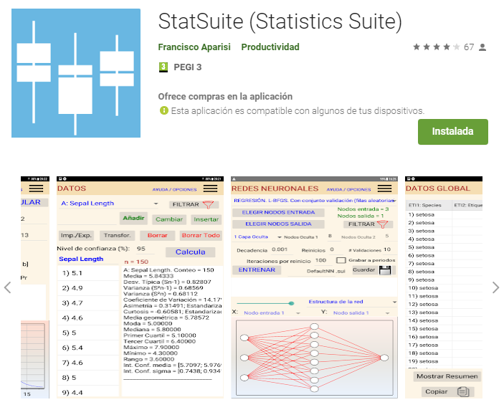
Task: Click the star rating display
Action: [x=436, y=47]
